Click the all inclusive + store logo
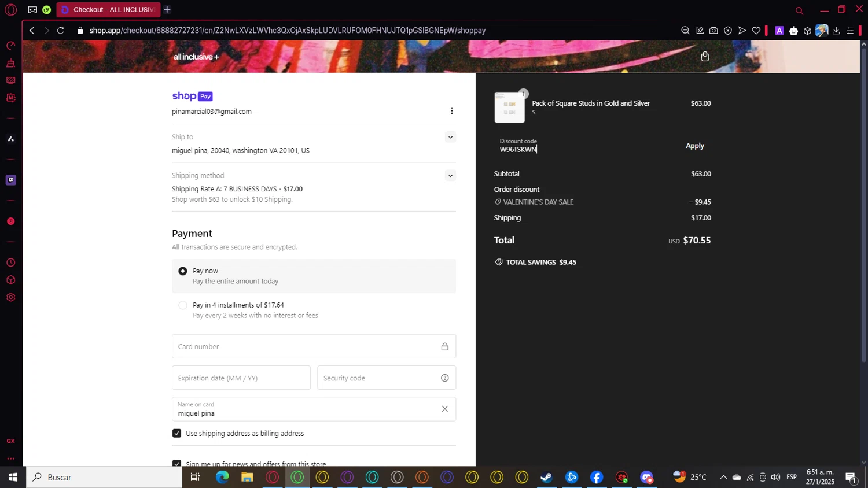Screen dimensions: 868x488 (x=196, y=57)
